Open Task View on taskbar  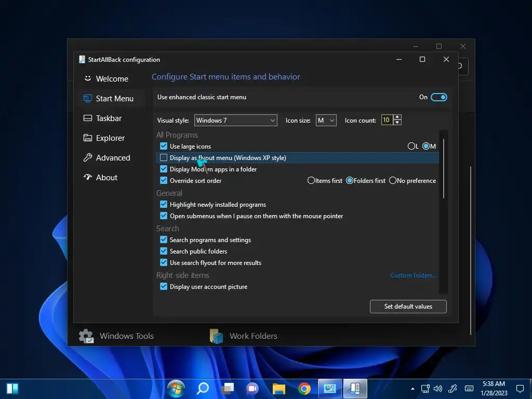click(228, 389)
